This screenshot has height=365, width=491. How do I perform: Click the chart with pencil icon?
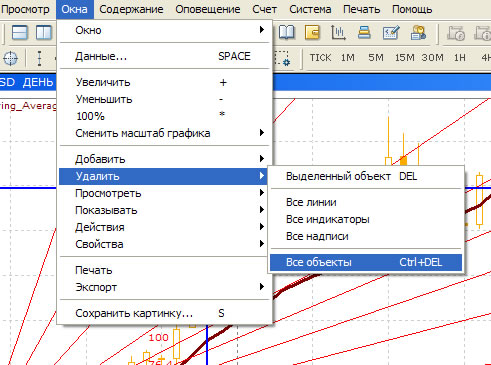point(391,33)
